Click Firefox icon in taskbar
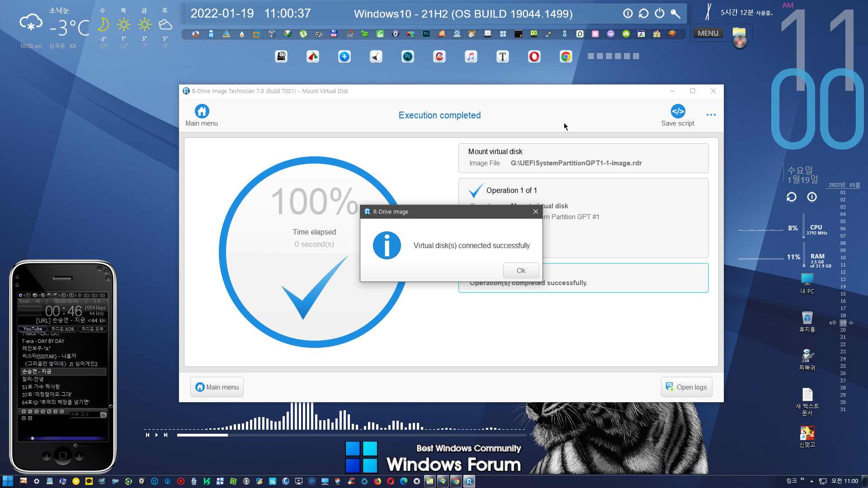Image resolution: width=868 pixels, height=488 pixels. coord(377,481)
